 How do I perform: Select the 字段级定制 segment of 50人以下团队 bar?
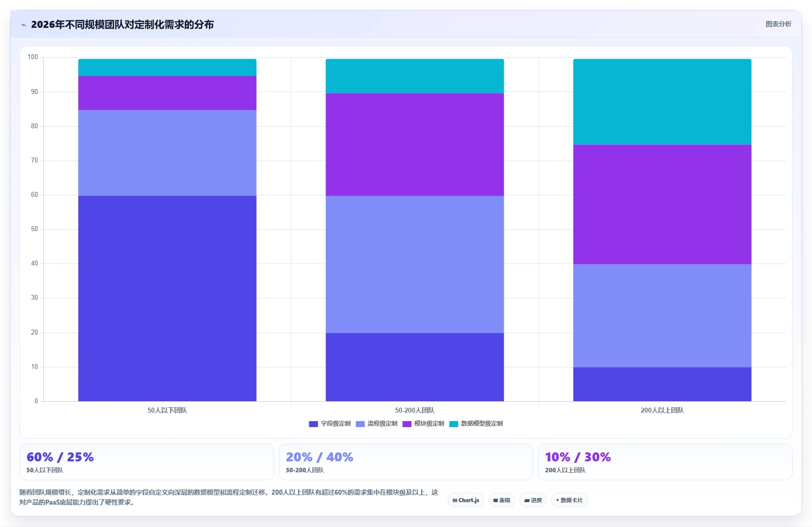click(167, 298)
